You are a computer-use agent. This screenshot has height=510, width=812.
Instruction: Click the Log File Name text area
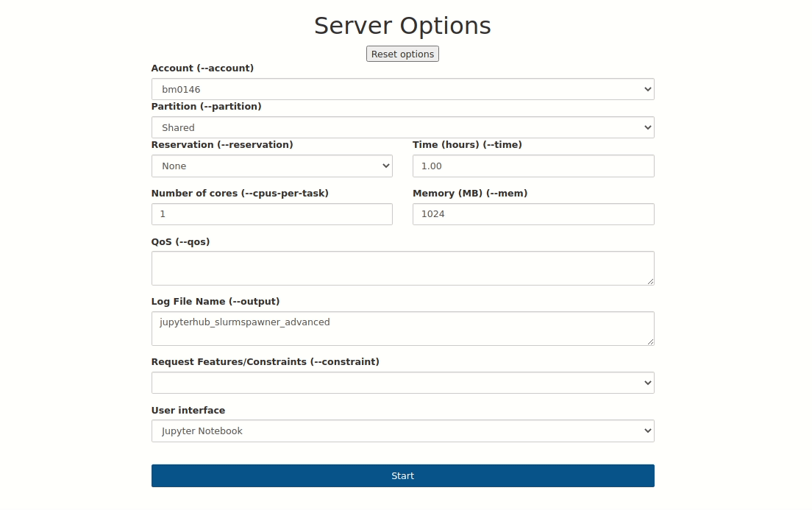pos(403,329)
